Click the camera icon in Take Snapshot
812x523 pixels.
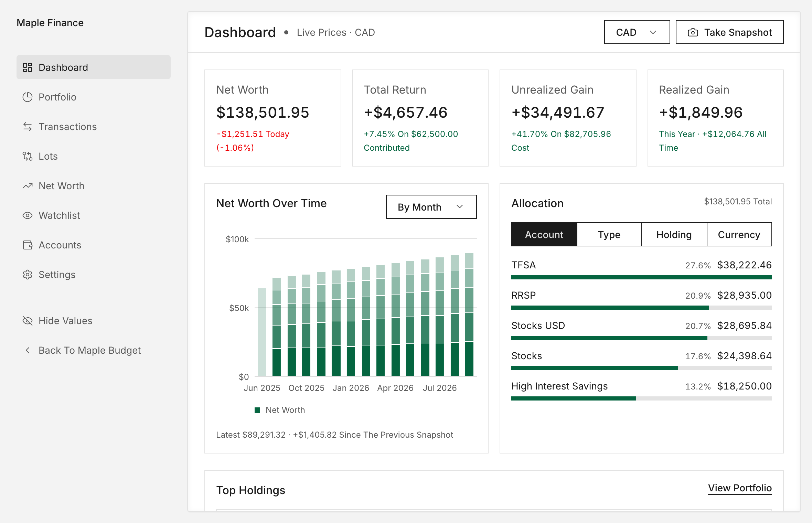tap(693, 32)
